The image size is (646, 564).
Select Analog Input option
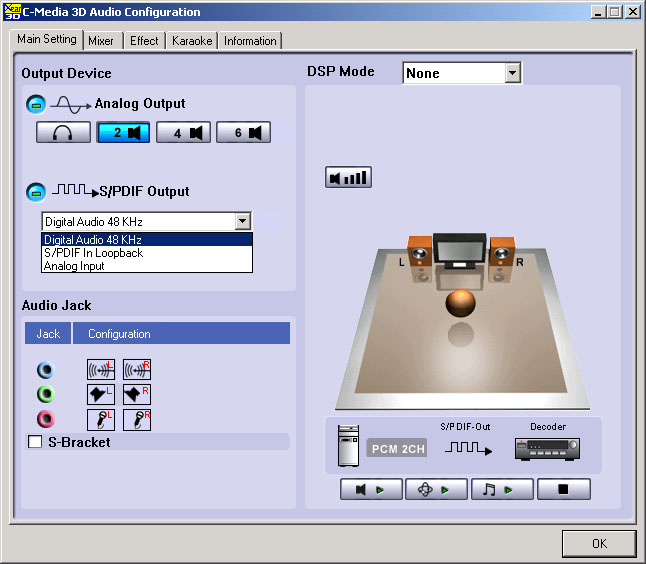click(147, 266)
